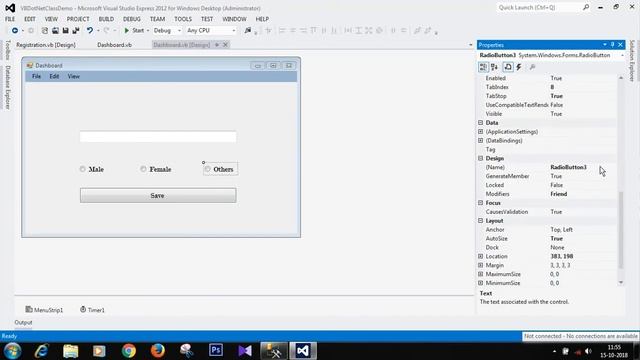
Task: Open the Toolbox side tab
Action: [x=7, y=50]
